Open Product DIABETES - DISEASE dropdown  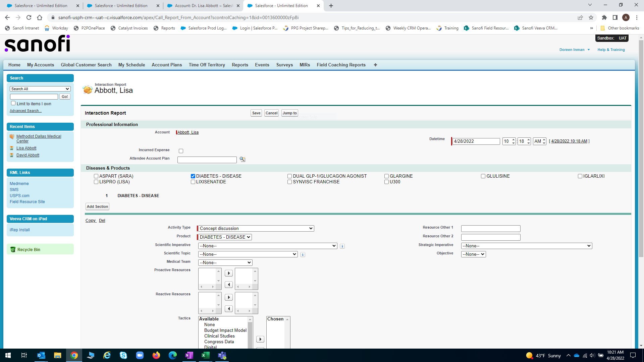(225, 237)
